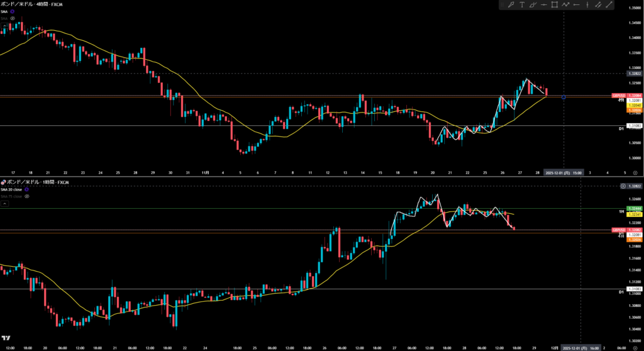
Task: Pick the Trend line tool
Action: tap(609, 5)
